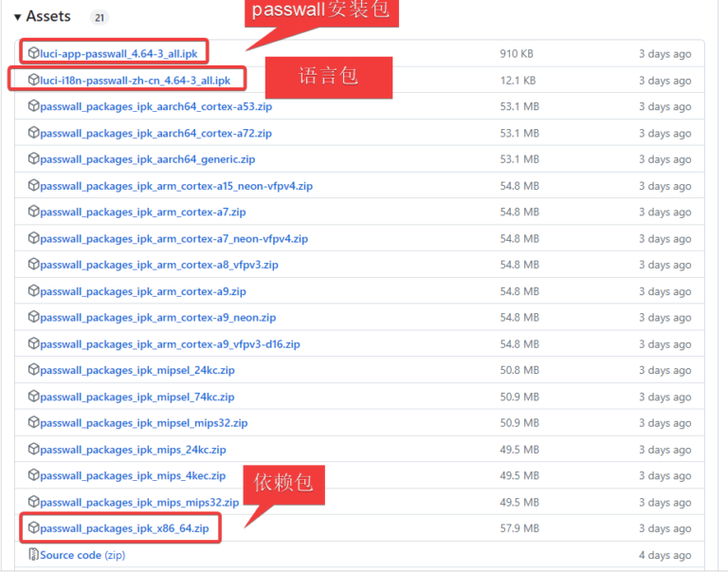Viewport: 728px width, 573px height.
Task: Download luci-i18n-passwall-zh-cn_4.64-3_all.ipk language pack
Action: coord(135,81)
